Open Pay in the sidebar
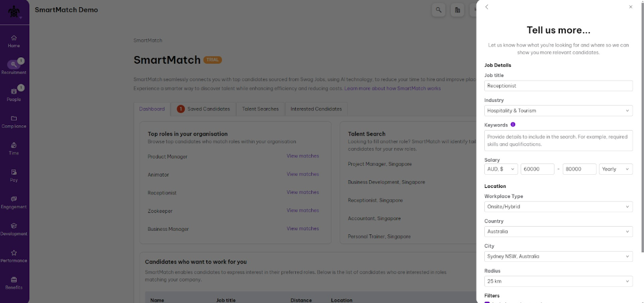The height and width of the screenshot is (303, 644). (14, 176)
